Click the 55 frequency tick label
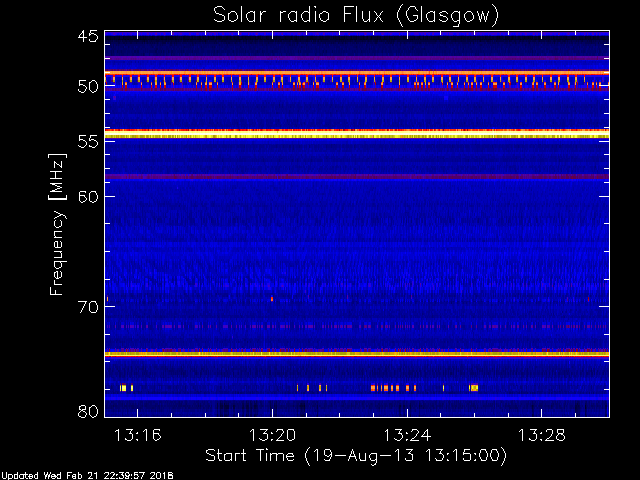 pos(87,142)
